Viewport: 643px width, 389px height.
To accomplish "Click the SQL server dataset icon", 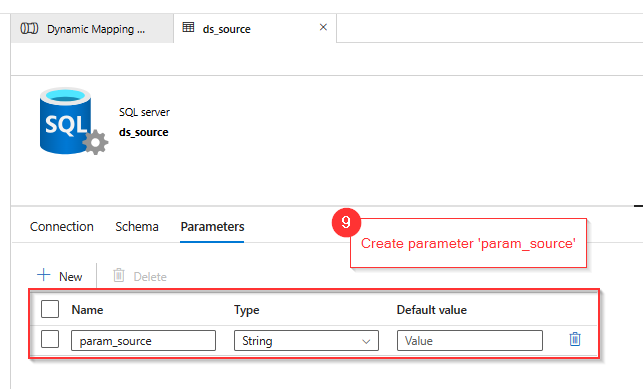I will click(x=74, y=121).
